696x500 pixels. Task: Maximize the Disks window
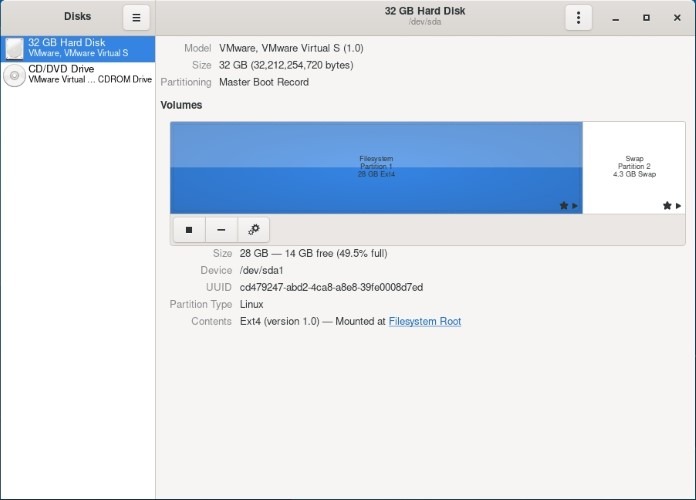(x=646, y=17)
